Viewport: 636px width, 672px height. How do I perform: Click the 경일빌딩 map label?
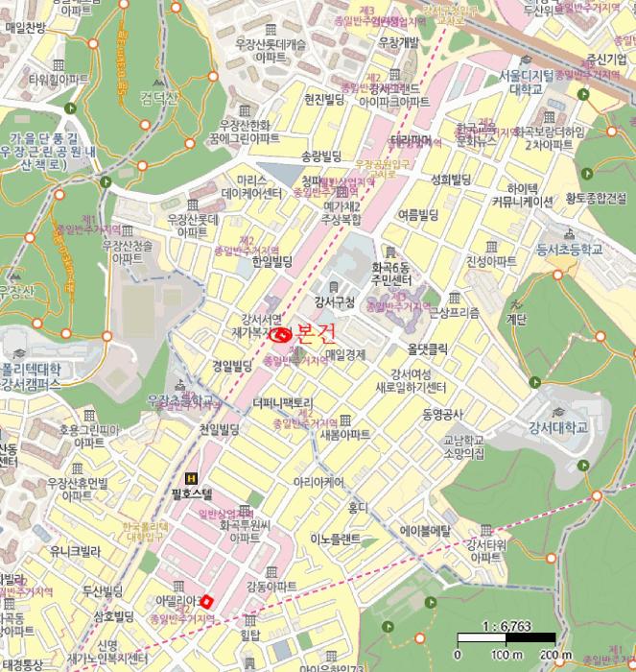pos(230,365)
